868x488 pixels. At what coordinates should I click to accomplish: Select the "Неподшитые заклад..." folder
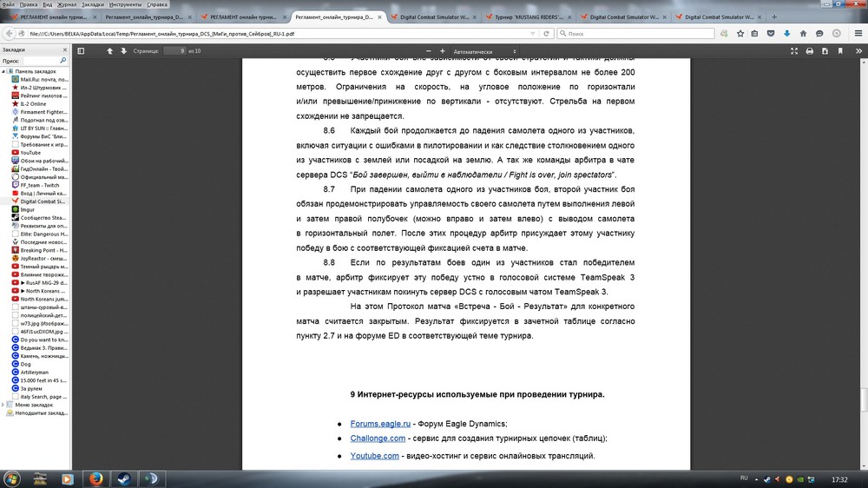[x=37, y=413]
